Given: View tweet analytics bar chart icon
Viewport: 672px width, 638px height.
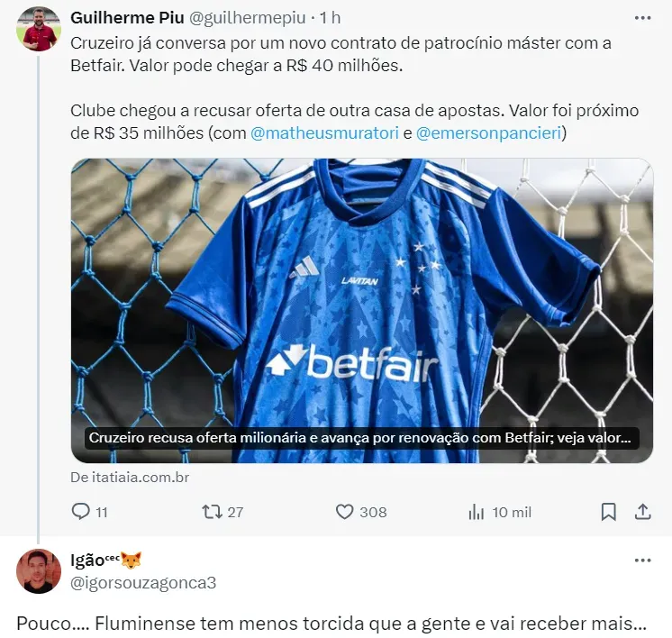Looking at the screenshot, I should pos(477,512).
